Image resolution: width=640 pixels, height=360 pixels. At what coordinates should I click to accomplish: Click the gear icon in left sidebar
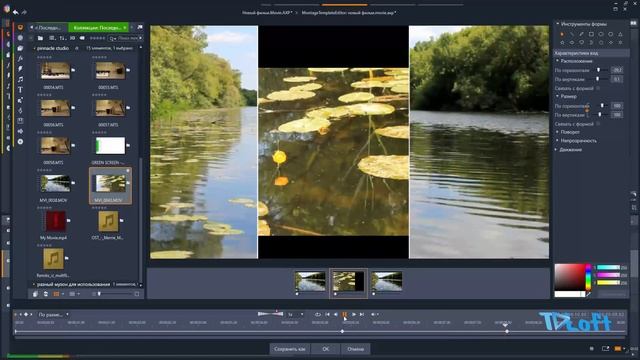pyautogui.click(x=20, y=142)
